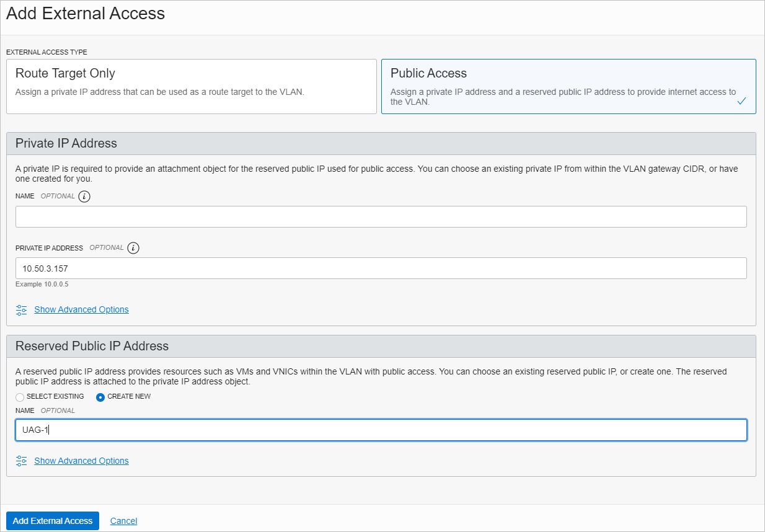Click the Reserved Public IP Address section header
765x532 pixels.
(92, 346)
